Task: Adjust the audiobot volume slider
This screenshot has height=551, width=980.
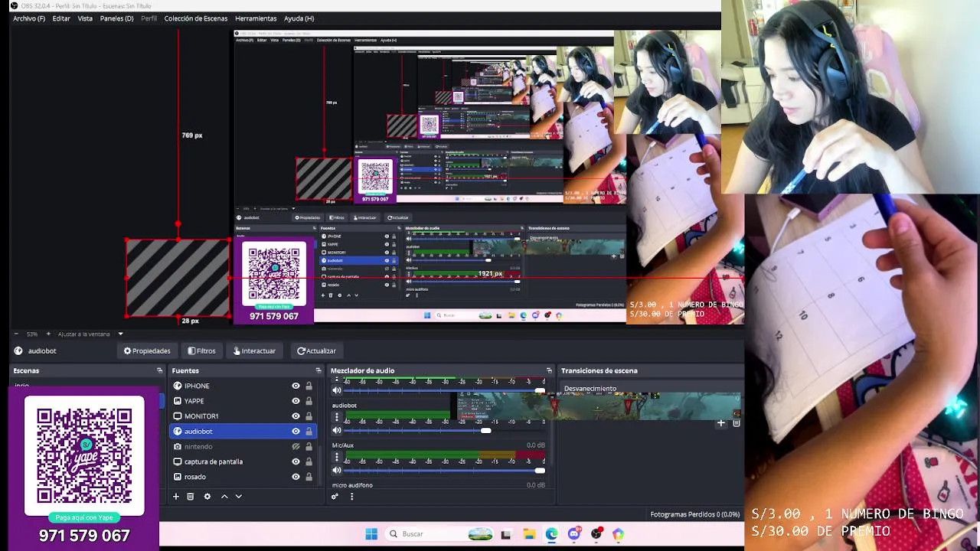Action: (485, 430)
